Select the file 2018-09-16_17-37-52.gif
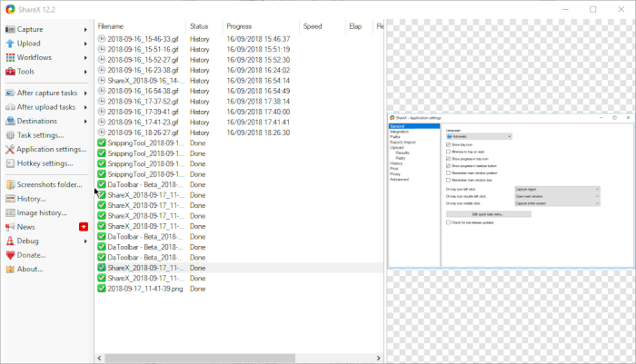This screenshot has height=364, width=636. coord(143,102)
